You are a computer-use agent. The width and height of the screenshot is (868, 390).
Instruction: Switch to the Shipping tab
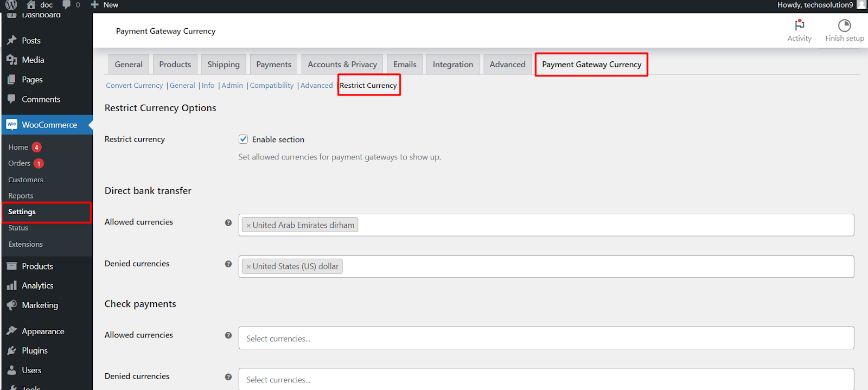click(x=224, y=64)
